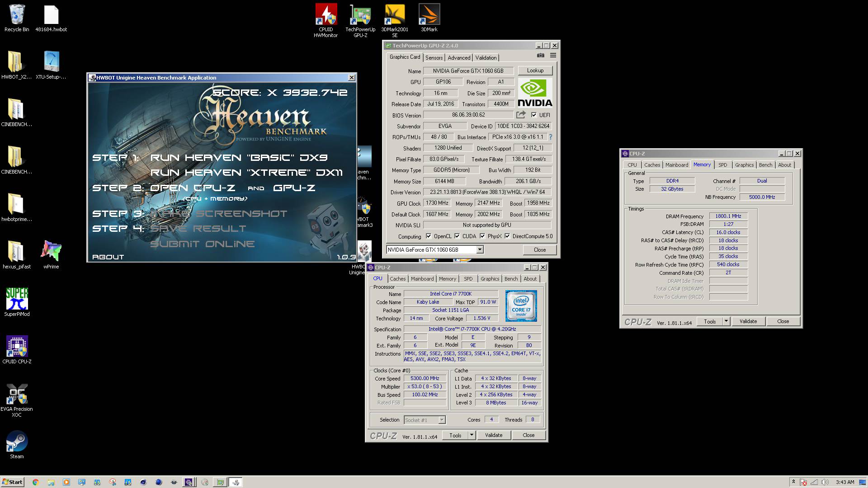Click the Start button
Screen dimensions: 868x488
(12, 482)
